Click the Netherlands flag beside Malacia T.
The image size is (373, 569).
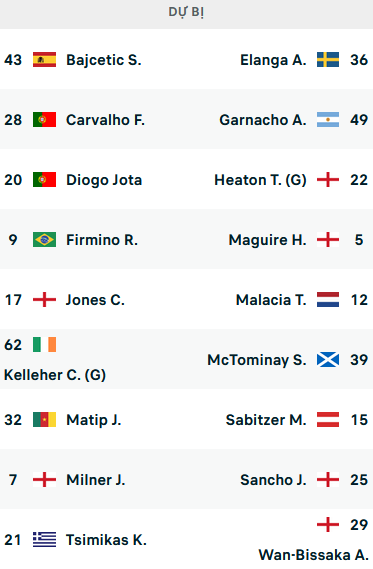(328, 299)
